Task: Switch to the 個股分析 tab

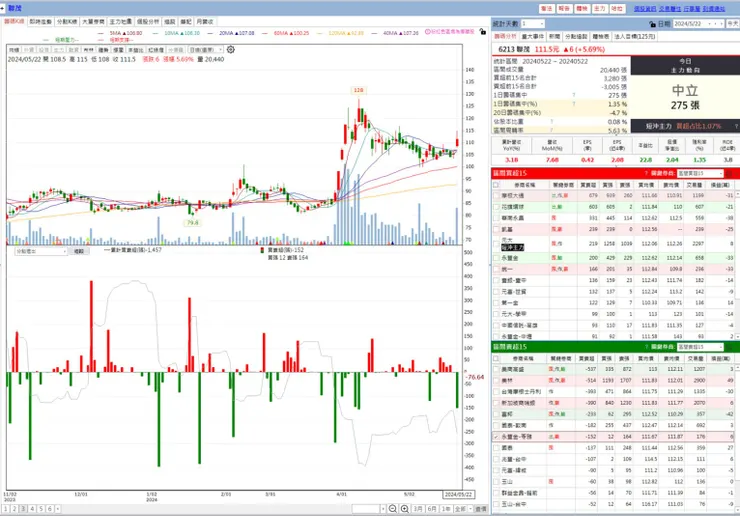Action: coord(148,22)
